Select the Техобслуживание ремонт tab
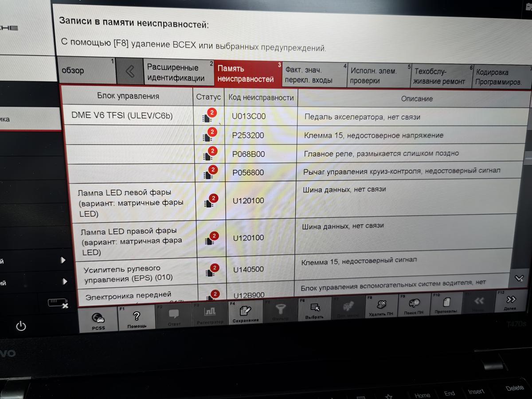The image size is (532, 399). click(439, 76)
